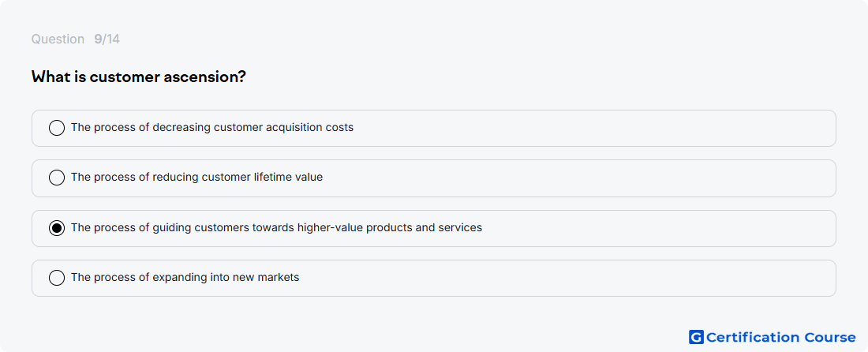868x352 pixels.
Task: Select the decreasing customer acquisition costs radio button
Action: click(x=57, y=128)
